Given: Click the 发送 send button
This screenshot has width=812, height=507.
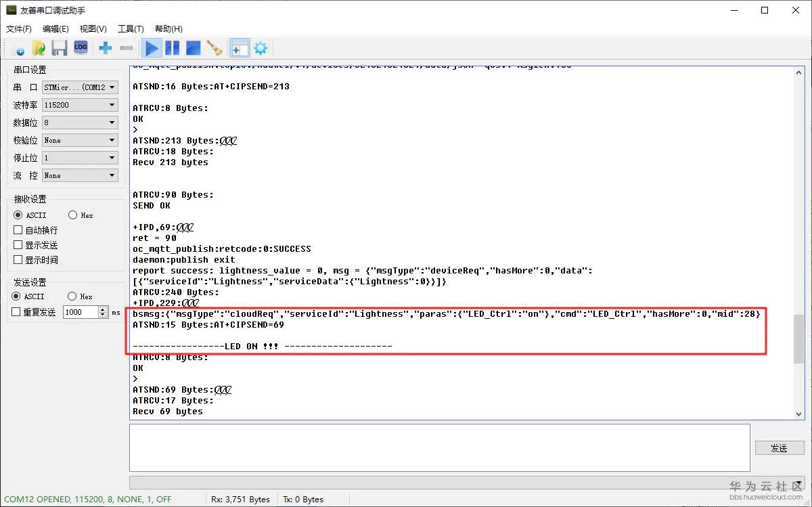Looking at the screenshot, I should click(780, 448).
